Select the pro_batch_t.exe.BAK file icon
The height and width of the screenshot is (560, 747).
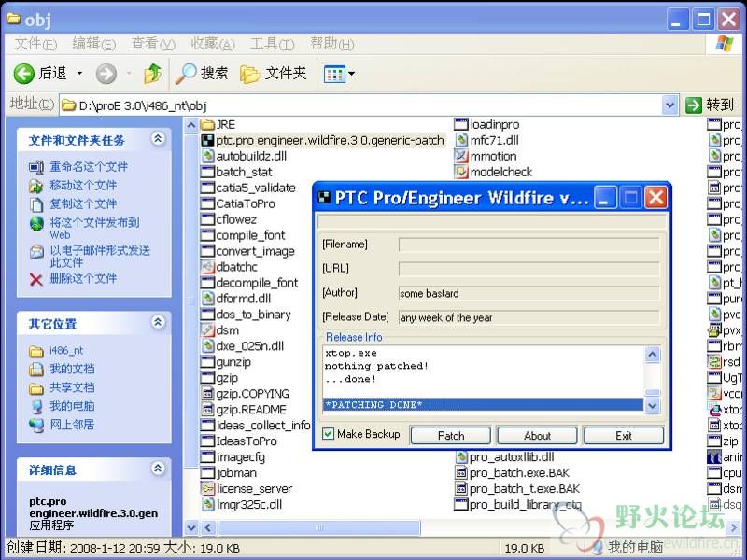461,488
